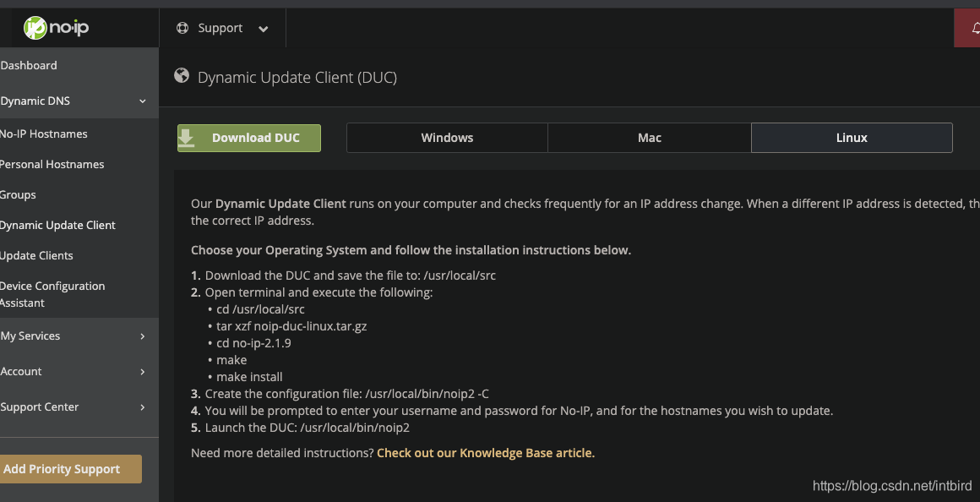Open the Support menu
This screenshot has width=980, height=502.
[222, 28]
